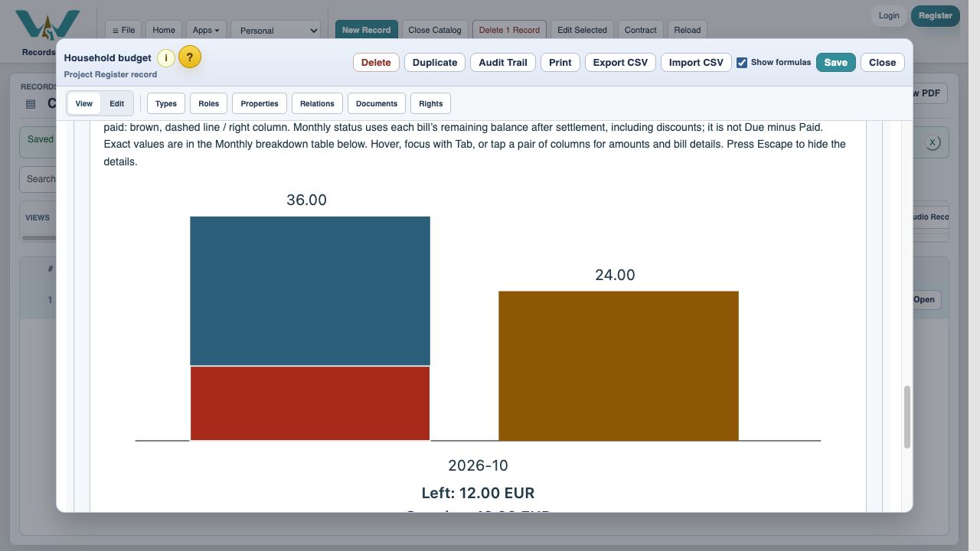Viewport: 980px width, 551px height.
Task: Open the File menu
Action: pyautogui.click(x=123, y=30)
